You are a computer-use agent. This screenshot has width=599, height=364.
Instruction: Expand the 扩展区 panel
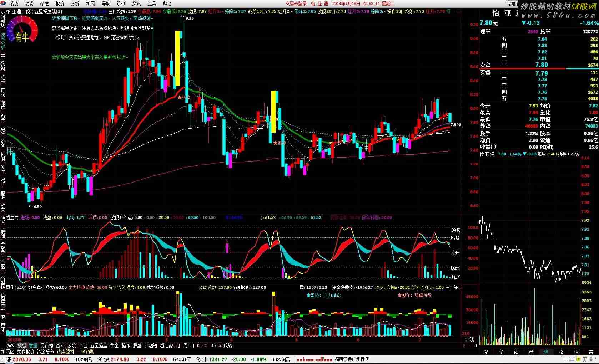tap(7, 352)
